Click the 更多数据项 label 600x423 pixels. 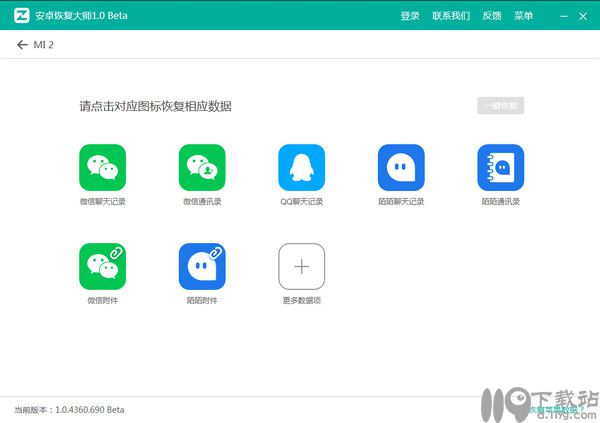(302, 301)
